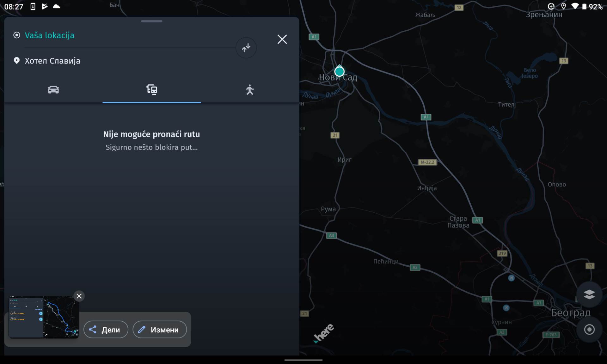The height and width of the screenshot is (364, 607).
Task: Tap the Хотел Славија destination field
Action: pyautogui.click(x=52, y=61)
